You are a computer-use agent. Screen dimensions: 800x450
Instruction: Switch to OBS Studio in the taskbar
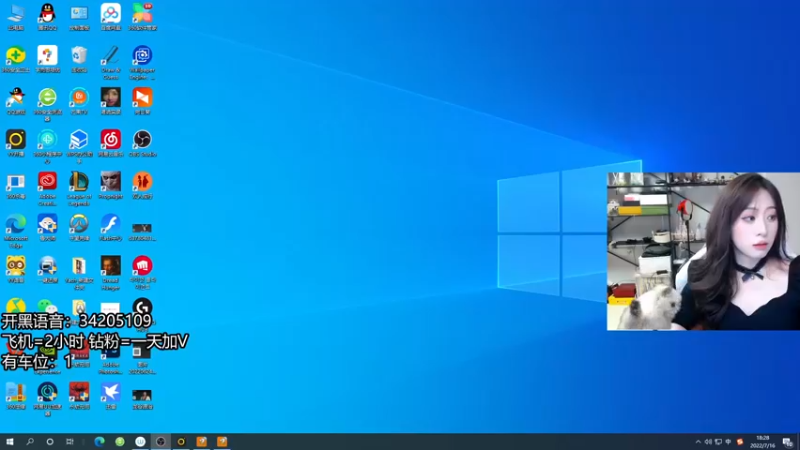click(161, 441)
